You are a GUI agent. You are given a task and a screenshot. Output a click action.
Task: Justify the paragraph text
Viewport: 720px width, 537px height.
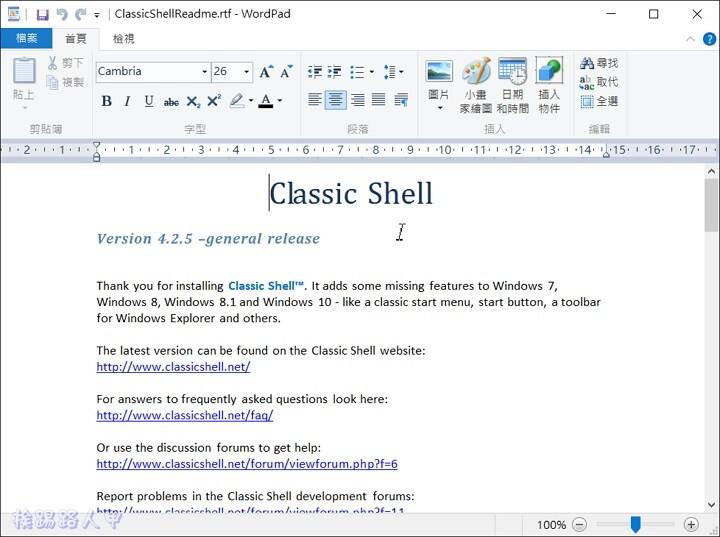pos(378,100)
